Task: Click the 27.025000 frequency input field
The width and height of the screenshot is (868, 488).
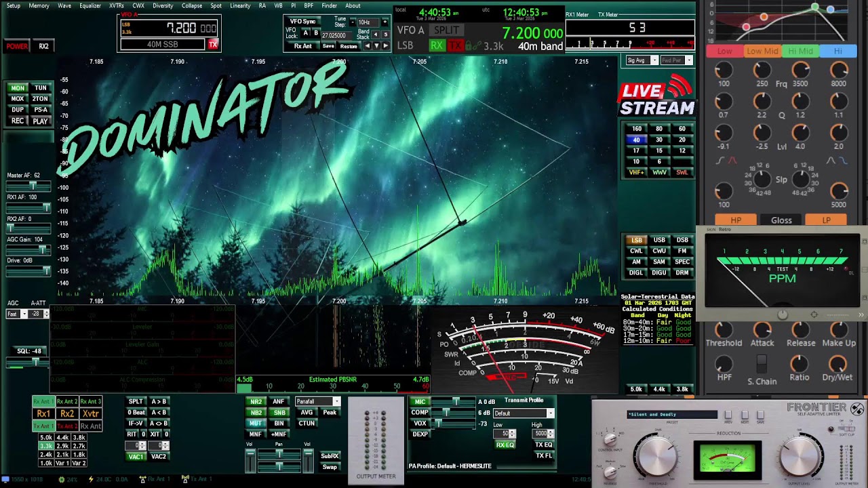Action: click(x=336, y=35)
